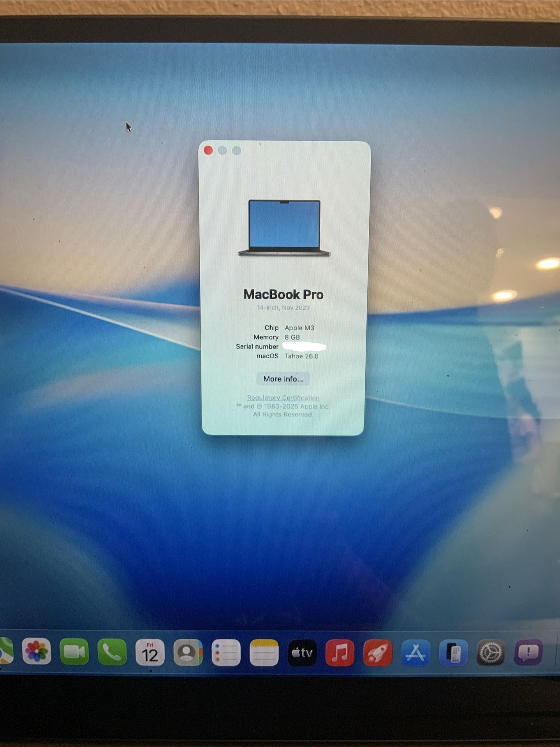Viewport: 560px width, 747px height.
Task: Open the Phone app in Dock
Action: point(112,652)
